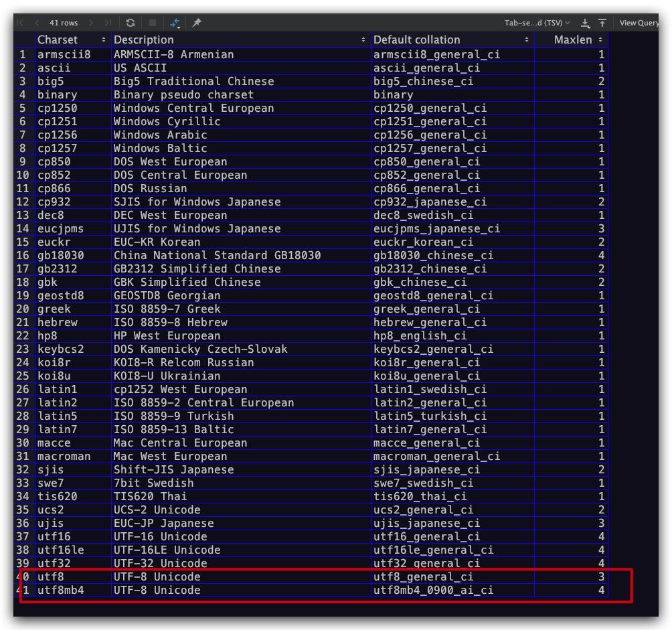672x630 pixels.
Task: Select the 'GEOSTD8 Georgian' description cell
Action: tap(241, 295)
